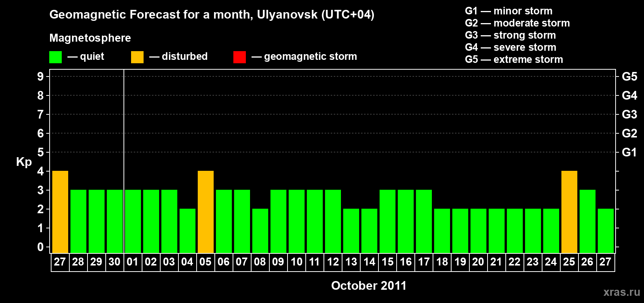Click the date label 05
Viewport: 644px width, 303px height.
pyautogui.click(x=205, y=262)
